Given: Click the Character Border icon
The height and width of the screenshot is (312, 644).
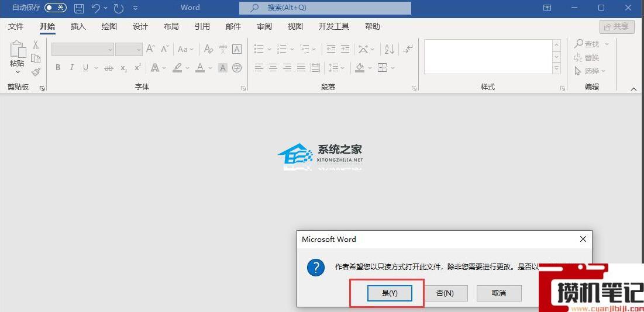Looking at the screenshot, I should (237, 49).
